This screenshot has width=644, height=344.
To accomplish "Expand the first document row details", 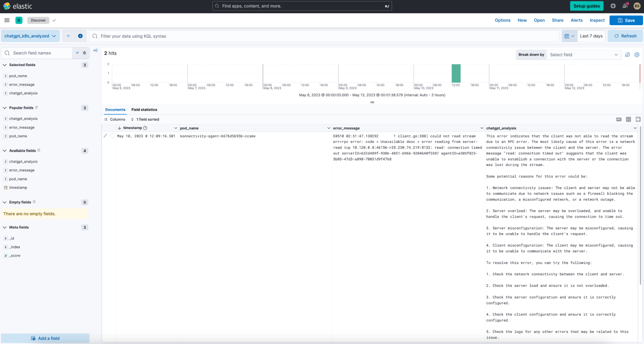I will pyautogui.click(x=106, y=136).
